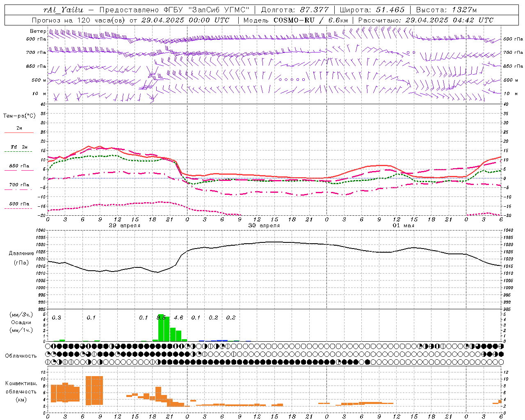Click the "Тем-ра(°C)" temperature label
The height and width of the screenshot is (420, 525).
click(x=20, y=116)
